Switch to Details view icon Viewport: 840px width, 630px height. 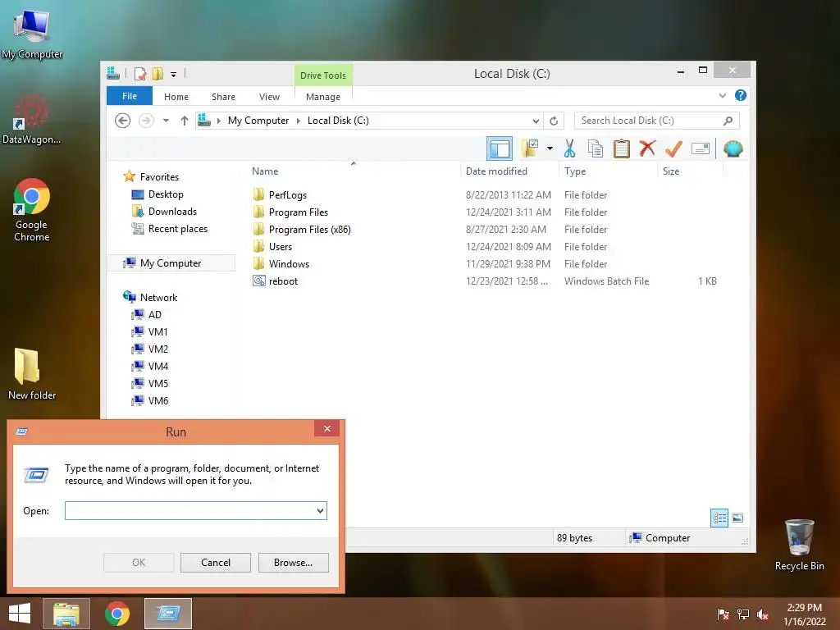pyautogui.click(x=719, y=518)
